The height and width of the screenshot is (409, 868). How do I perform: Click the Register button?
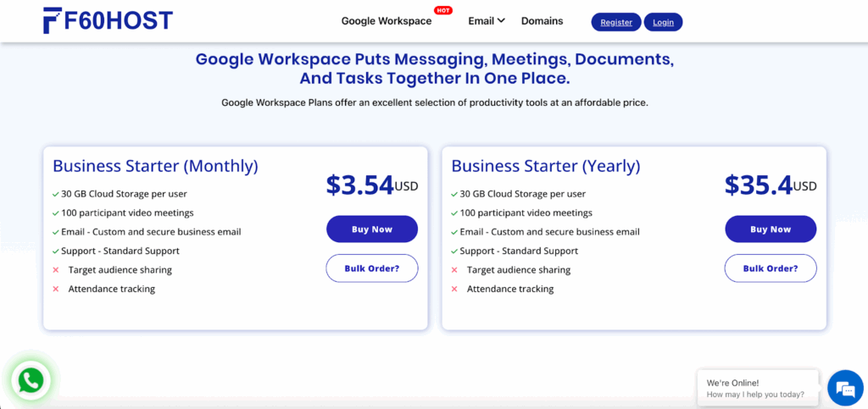point(616,22)
